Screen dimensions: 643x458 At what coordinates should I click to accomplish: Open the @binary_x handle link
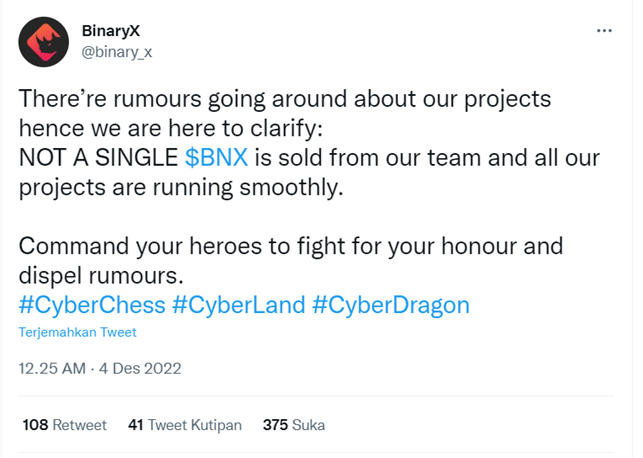click(117, 52)
